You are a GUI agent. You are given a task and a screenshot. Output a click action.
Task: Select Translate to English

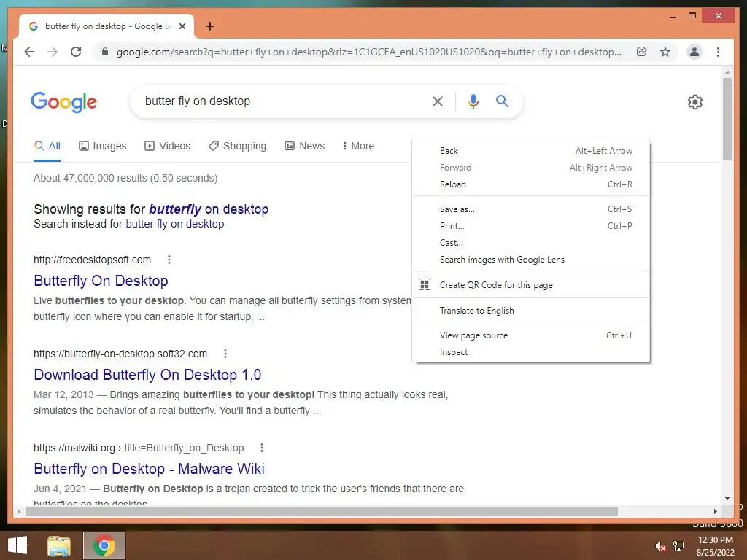[x=531, y=311]
